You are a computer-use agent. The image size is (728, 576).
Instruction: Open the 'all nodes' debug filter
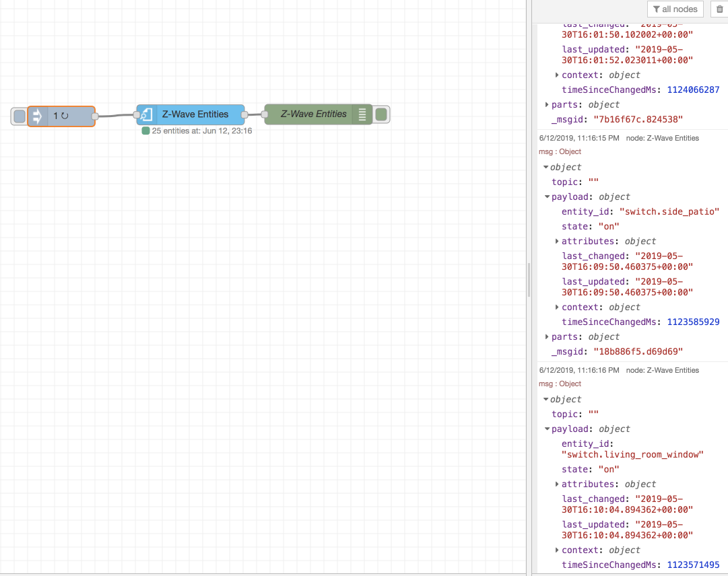(x=675, y=9)
